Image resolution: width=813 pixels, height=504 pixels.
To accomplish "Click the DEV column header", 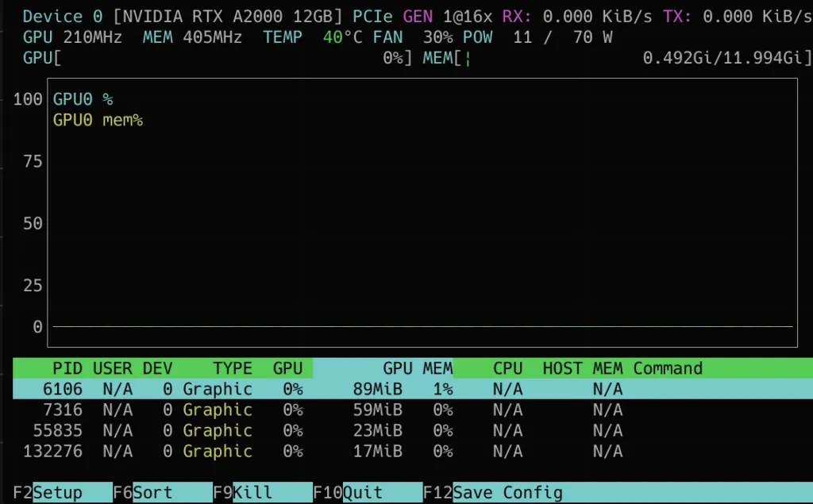I will coord(158,368).
